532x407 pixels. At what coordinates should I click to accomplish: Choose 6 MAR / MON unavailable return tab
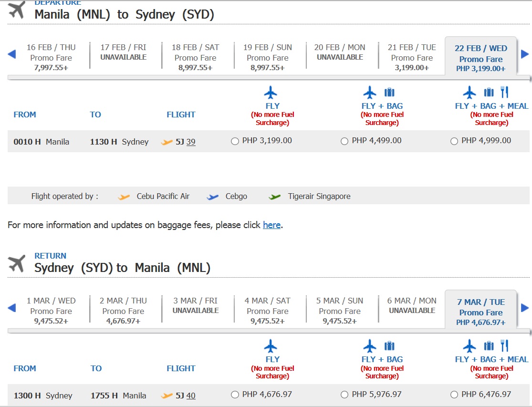pyautogui.click(x=412, y=305)
